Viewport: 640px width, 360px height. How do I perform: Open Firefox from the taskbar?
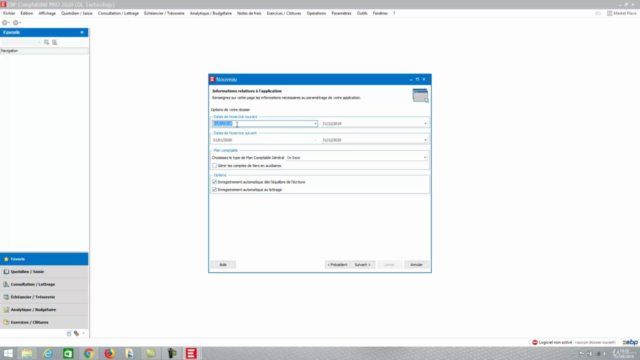tap(109, 353)
